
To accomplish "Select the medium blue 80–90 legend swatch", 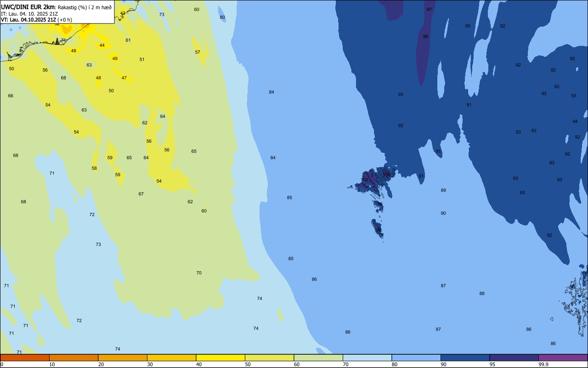I will coord(416,357).
